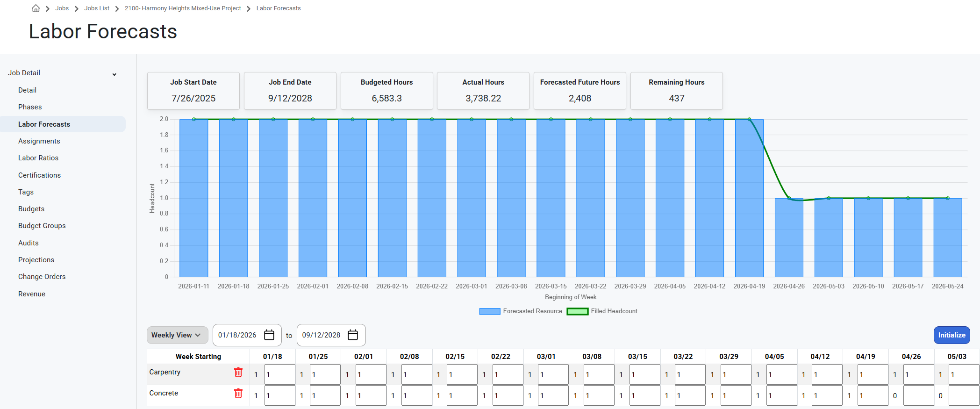Select Phases in the sidebar
This screenshot has width=980, height=409.
point(30,107)
